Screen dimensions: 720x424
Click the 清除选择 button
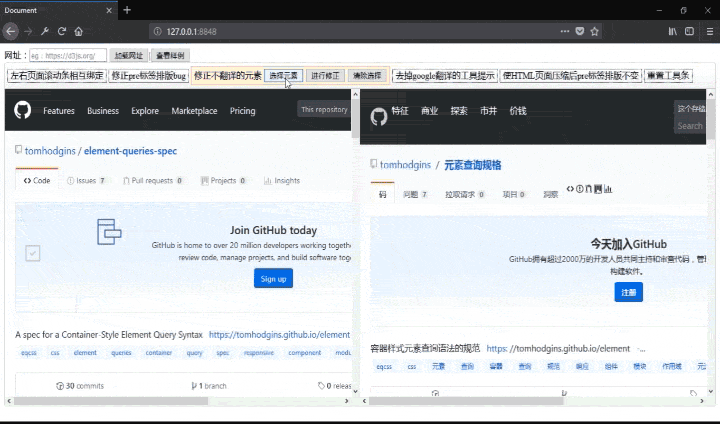[x=367, y=76]
